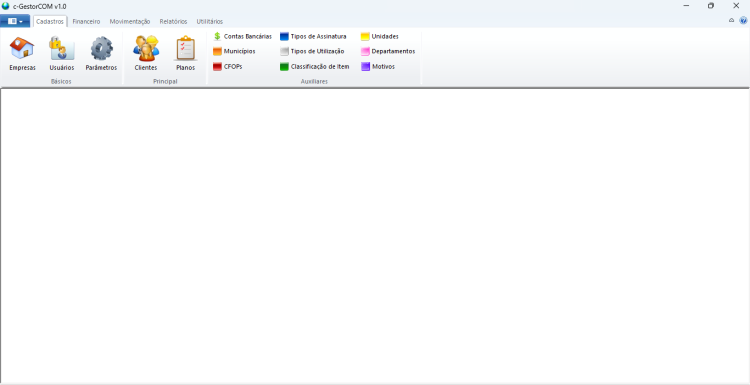Screen dimensions: 750x385
Task: Collapse the ribbon with the up-arrow icon
Action: tap(731, 21)
